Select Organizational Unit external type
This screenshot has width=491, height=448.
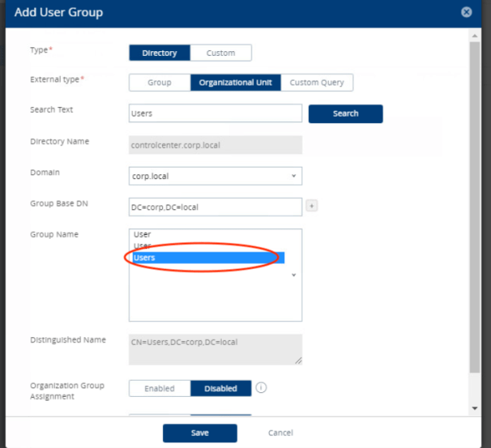click(x=236, y=82)
